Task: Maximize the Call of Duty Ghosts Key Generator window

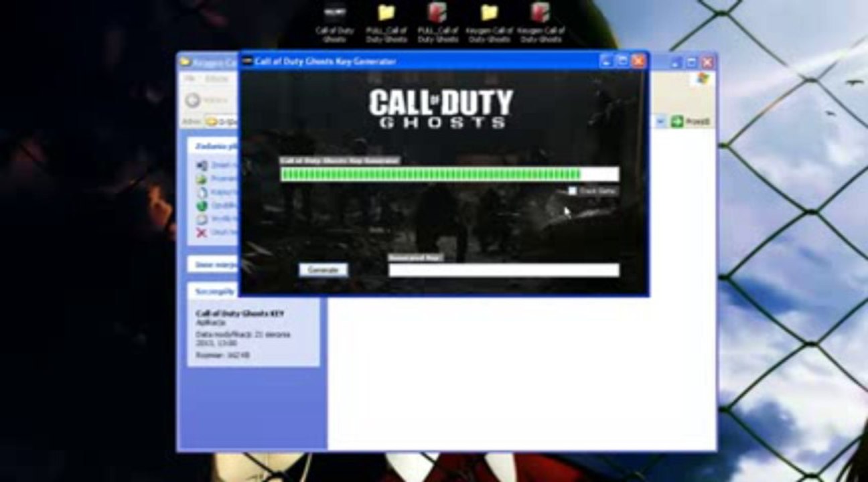Action: pyautogui.click(x=622, y=61)
